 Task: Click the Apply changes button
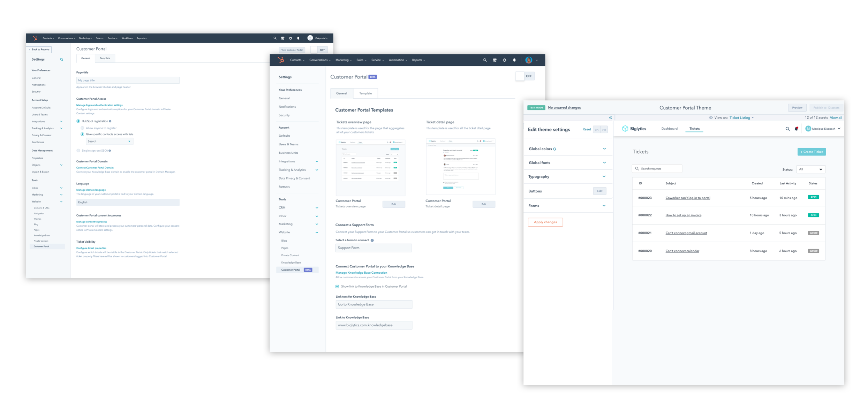pos(545,222)
